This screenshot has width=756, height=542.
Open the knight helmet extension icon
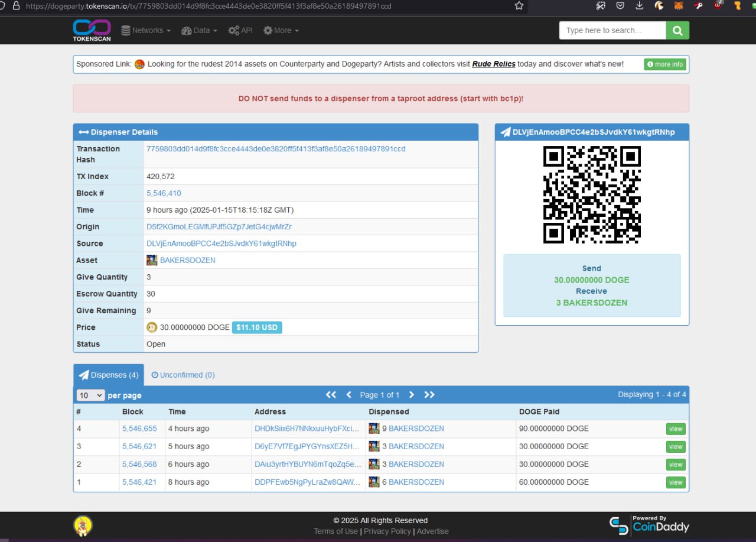[x=659, y=5]
